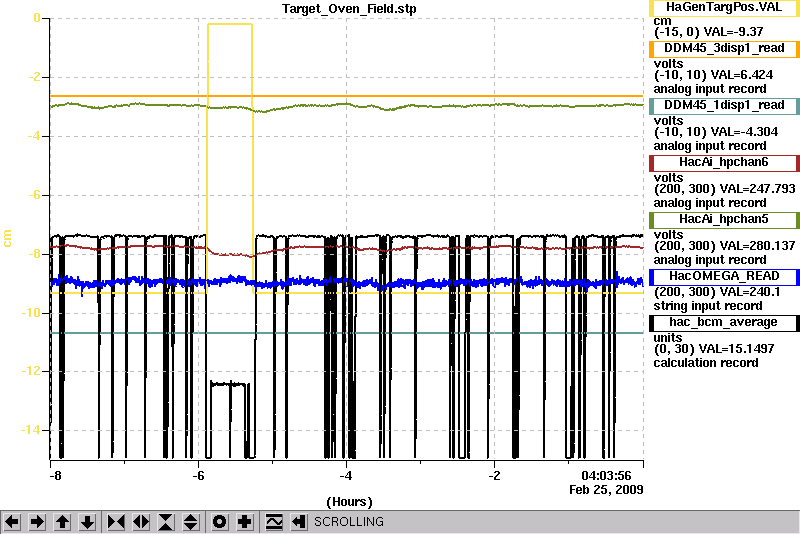Viewport: 800px width, 534px height.
Task: Click the 04:03:56 timestamp on the time axis
Action: (x=606, y=476)
